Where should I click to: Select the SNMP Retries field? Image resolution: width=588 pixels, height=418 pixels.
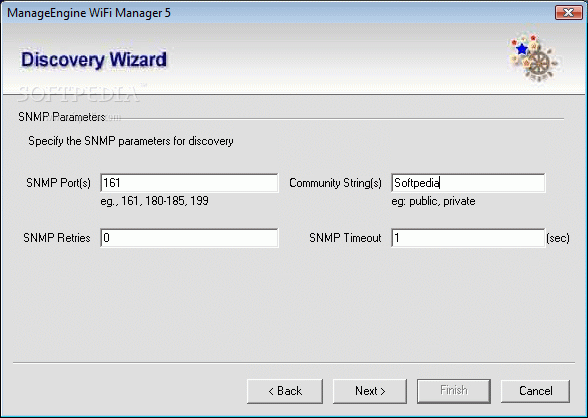(x=189, y=238)
